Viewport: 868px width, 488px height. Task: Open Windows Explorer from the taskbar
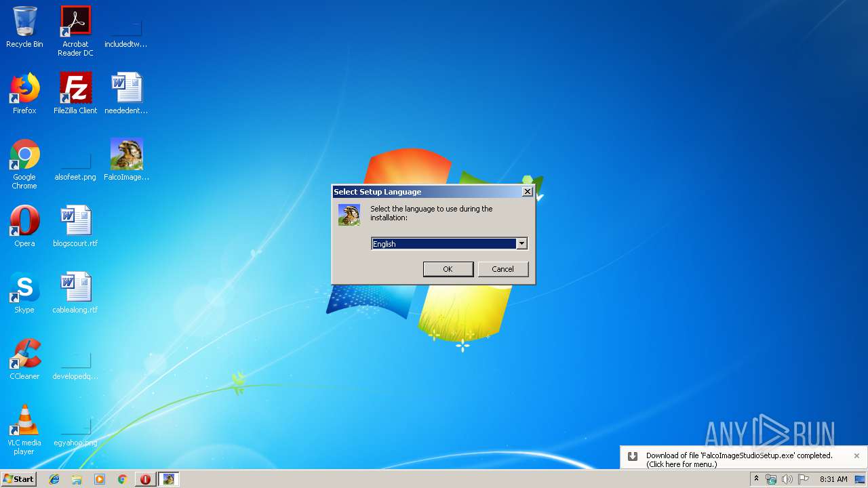[x=77, y=479]
